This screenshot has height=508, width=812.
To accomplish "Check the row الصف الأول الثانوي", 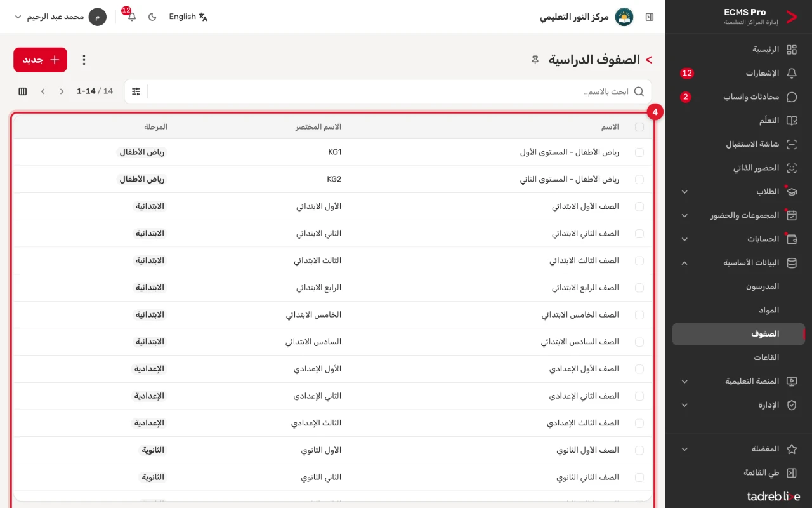I will point(639,450).
